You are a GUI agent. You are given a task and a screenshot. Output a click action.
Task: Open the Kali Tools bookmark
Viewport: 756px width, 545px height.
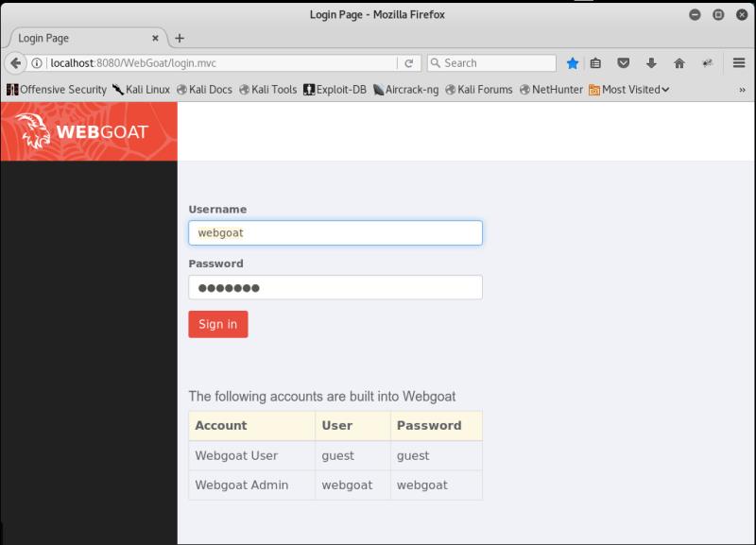point(267,90)
